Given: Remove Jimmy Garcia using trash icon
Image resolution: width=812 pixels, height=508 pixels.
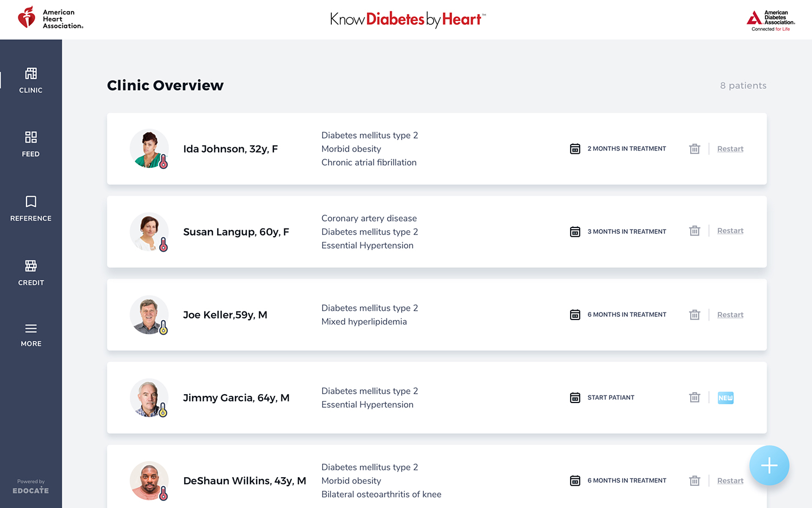Looking at the screenshot, I should (x=695, y=398).
